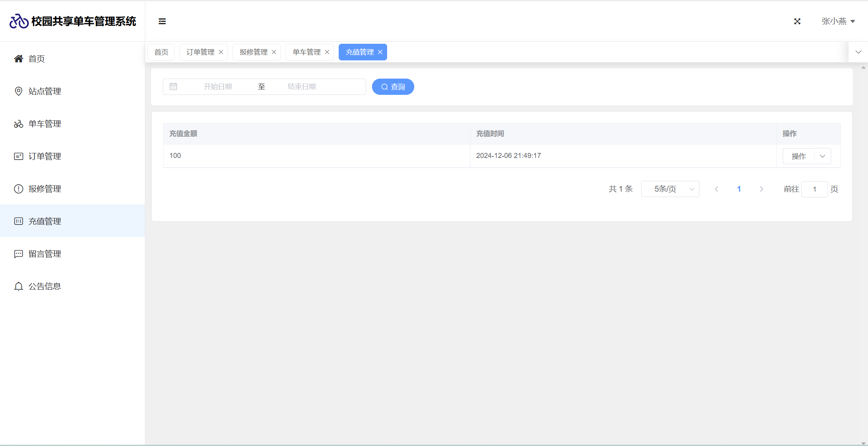Open 报修管理 warning sidebar item
This screenshot has width=868, height=446.
[x=45, y=189]
